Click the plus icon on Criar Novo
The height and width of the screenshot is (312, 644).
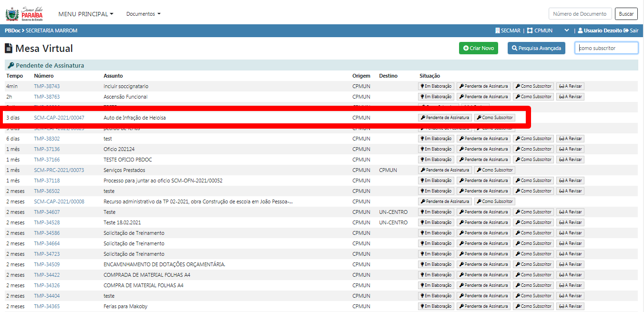coord(466,48)
